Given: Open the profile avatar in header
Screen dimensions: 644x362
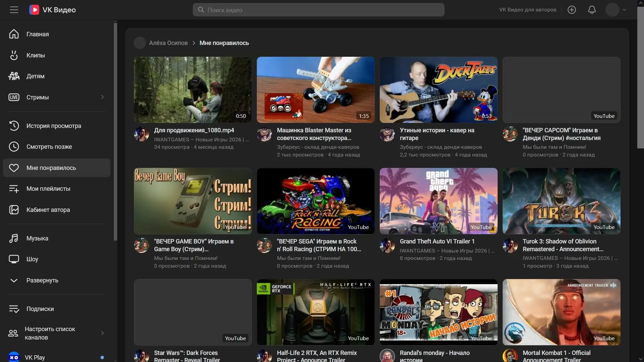Looking at the screenshot, I should tap(612, 10).
